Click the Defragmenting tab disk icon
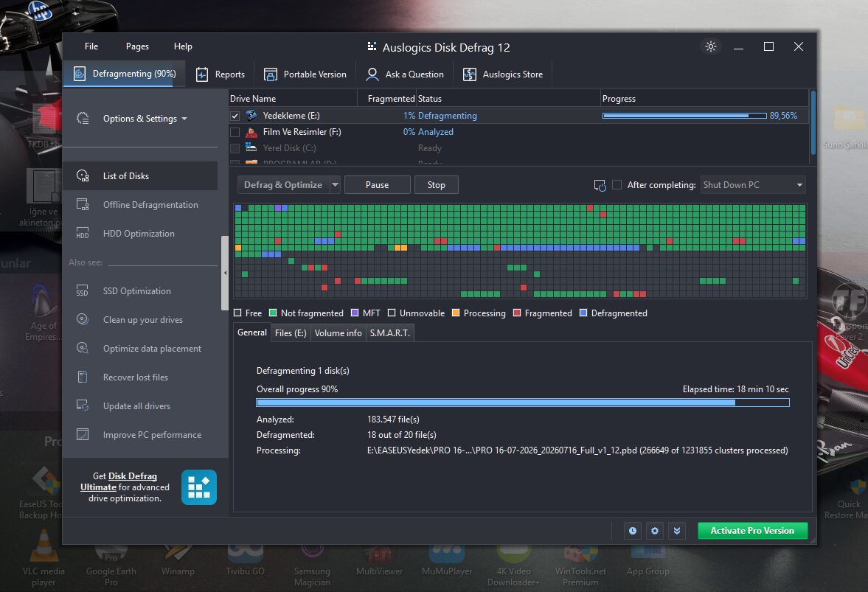The height and width of the screenshot is (592, 868). pyautogui.click(x=80, y=74)
